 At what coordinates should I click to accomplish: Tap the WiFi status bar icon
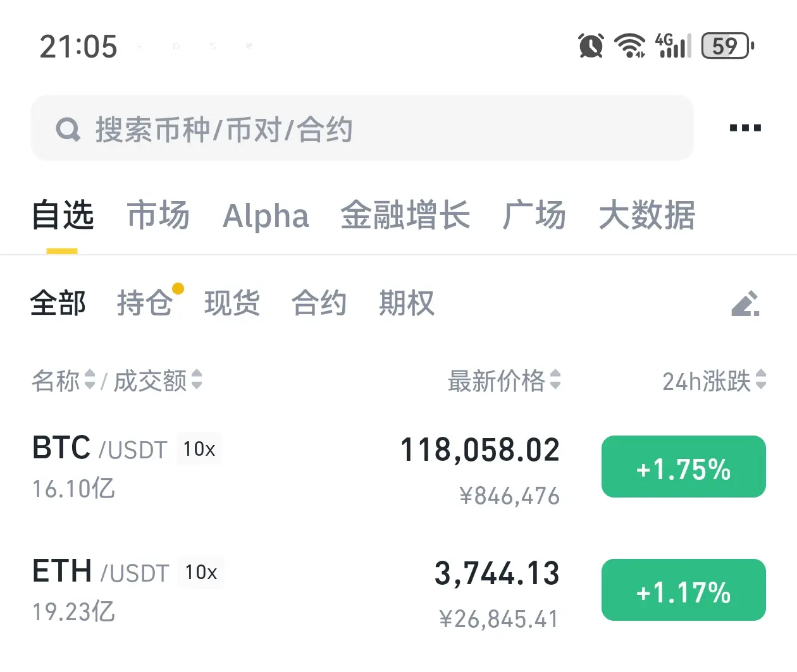(630, 46)
